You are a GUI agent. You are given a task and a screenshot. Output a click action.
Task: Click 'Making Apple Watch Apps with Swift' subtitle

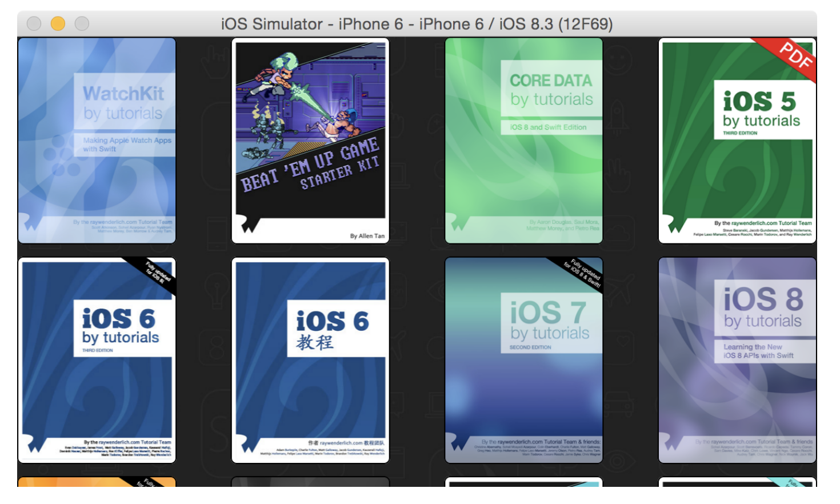point(127,145)
